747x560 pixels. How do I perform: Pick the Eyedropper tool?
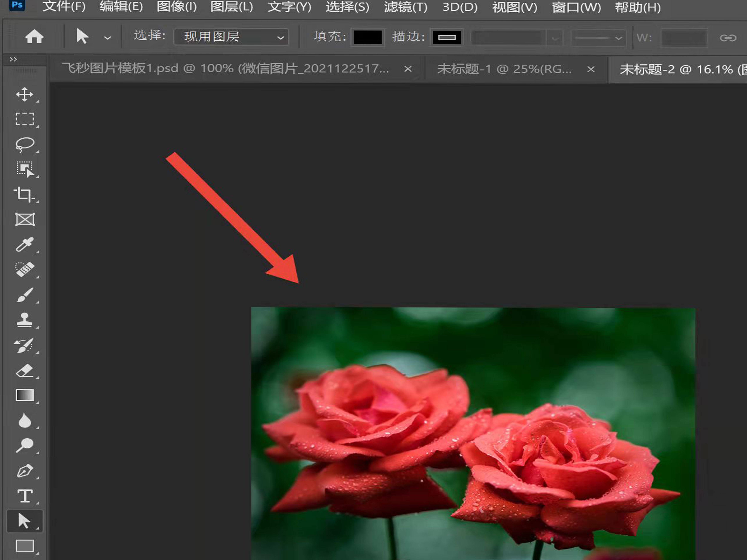(x=24, y=245)
